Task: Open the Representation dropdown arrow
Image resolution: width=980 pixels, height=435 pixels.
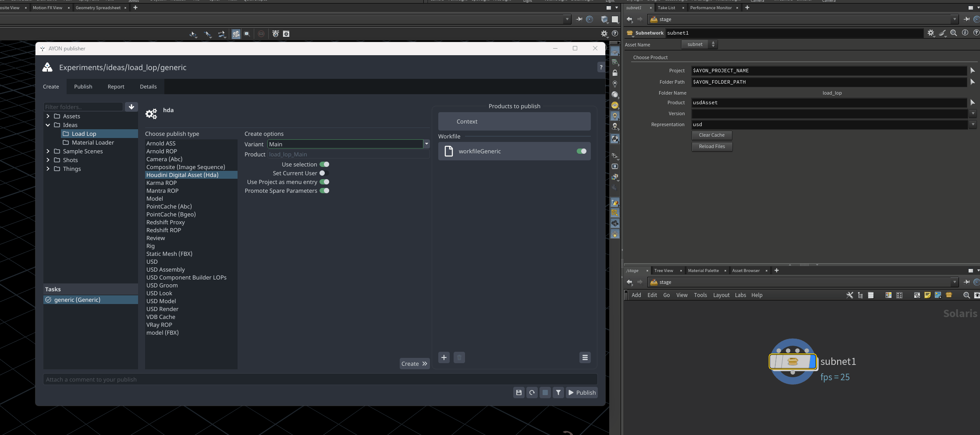Action: 973,124
